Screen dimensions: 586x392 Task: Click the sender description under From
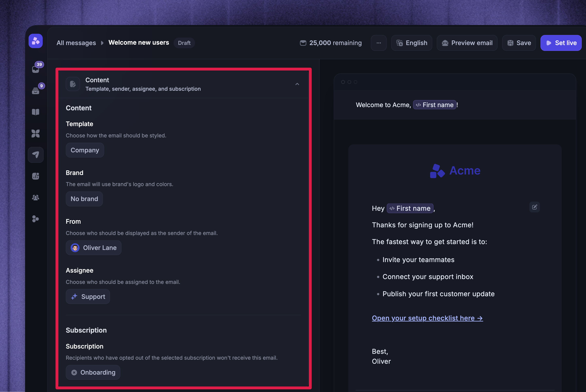(142, 233)
